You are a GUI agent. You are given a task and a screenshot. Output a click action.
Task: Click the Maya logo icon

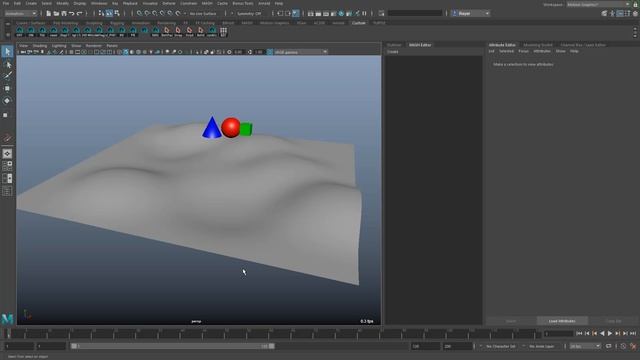(7, 318)
